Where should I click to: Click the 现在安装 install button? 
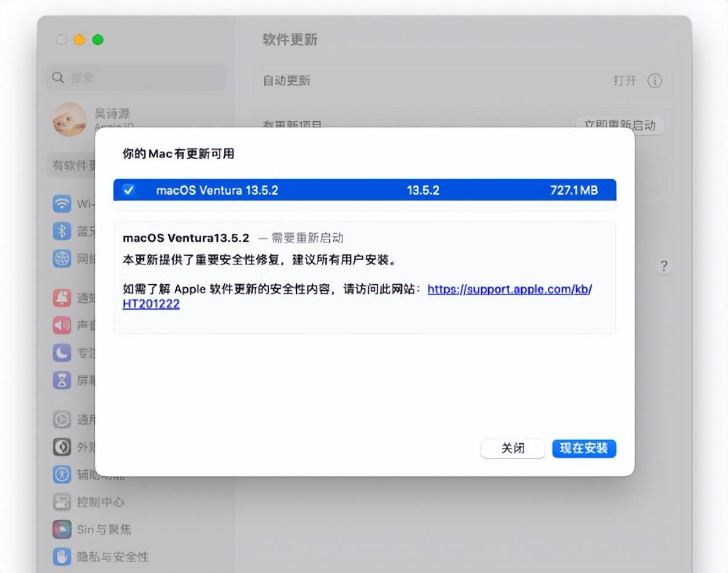[x=584, y=448]
